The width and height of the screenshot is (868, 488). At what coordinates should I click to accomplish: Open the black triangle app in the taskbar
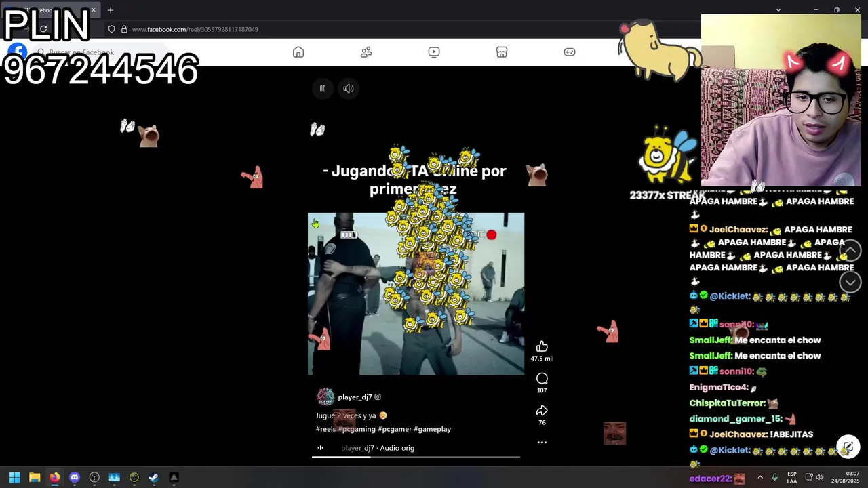point(174,477)
